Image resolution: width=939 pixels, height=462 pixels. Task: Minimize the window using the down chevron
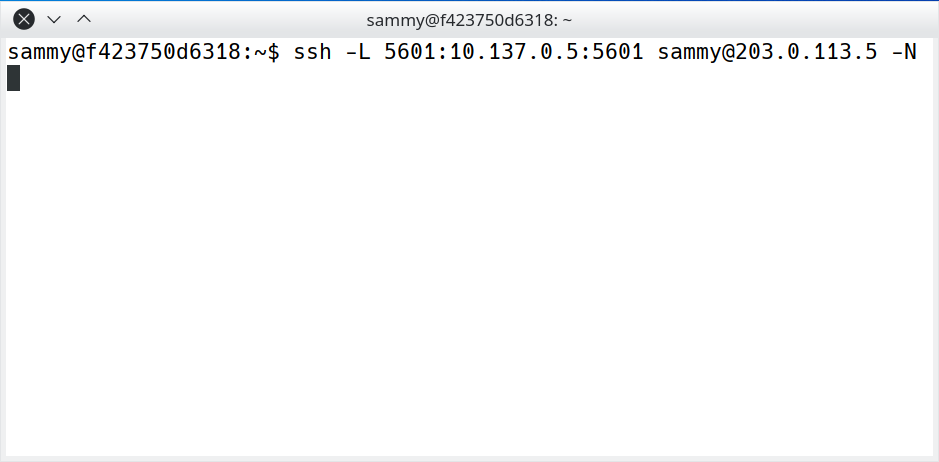tap(54, 19)
